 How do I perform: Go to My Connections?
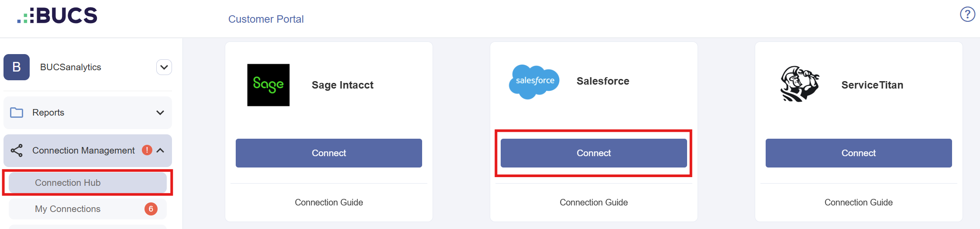pos(68,209)
